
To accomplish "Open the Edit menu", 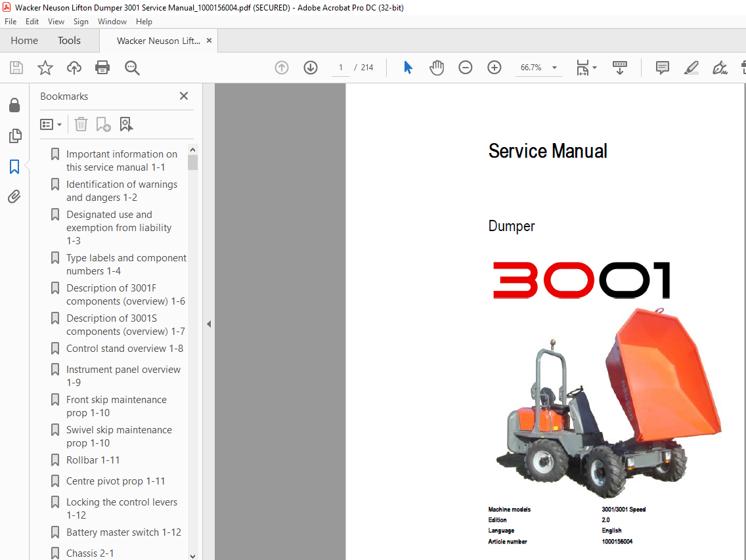I will tap(32, 22).
